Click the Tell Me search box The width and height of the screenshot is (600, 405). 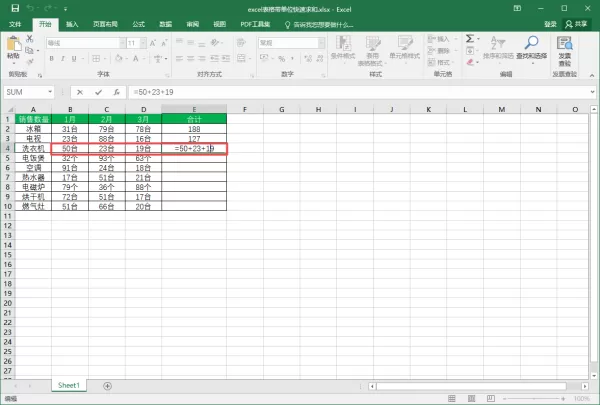coord(319,24)
